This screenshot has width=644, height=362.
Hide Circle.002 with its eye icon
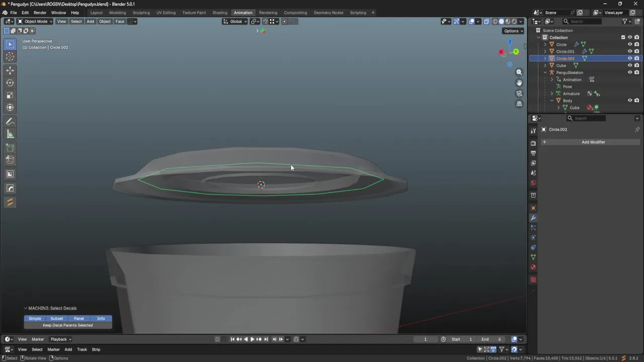[x=630, y=58]
